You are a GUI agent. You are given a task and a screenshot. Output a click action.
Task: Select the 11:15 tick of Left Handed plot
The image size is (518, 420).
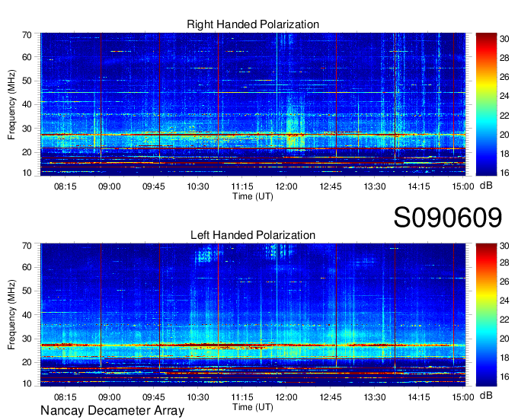point(242,397)
